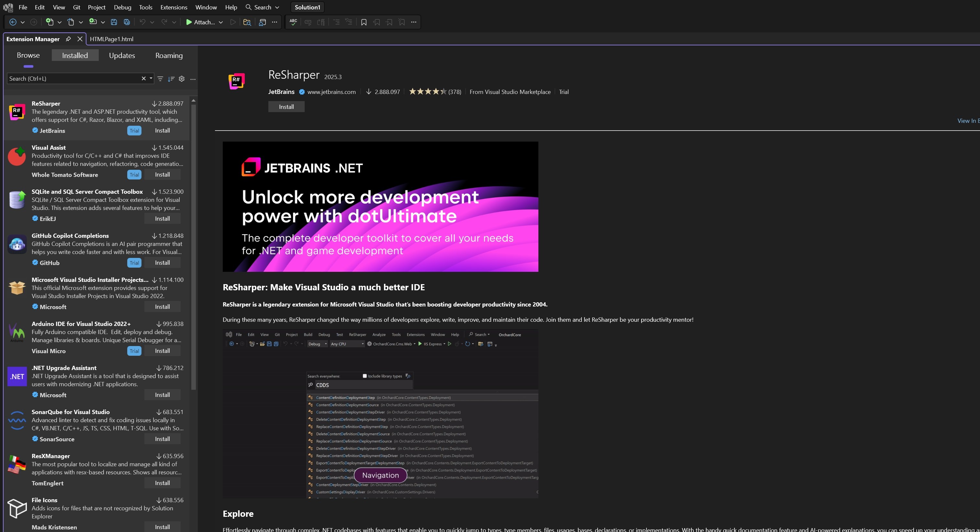Viewport: 980px width, 532px height.
Task: Install SQLite and SQL Server Compact Toolbox
Action: (x=163, y=219)
